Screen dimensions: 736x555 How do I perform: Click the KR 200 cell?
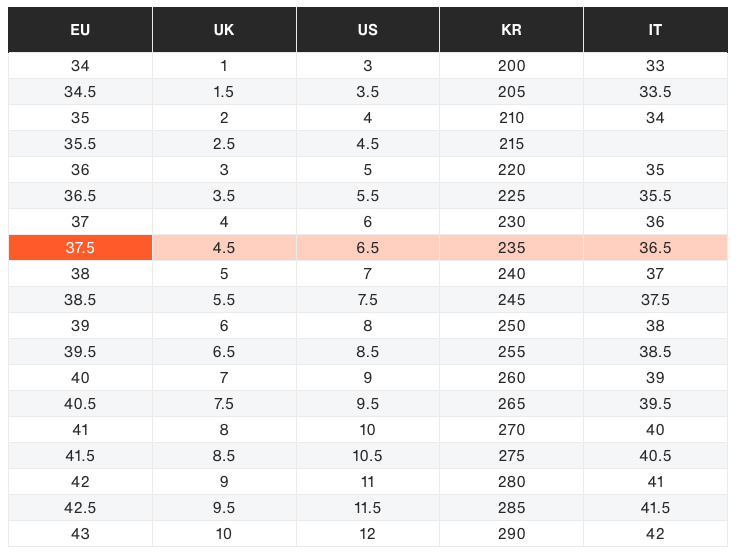coord(512,65)
